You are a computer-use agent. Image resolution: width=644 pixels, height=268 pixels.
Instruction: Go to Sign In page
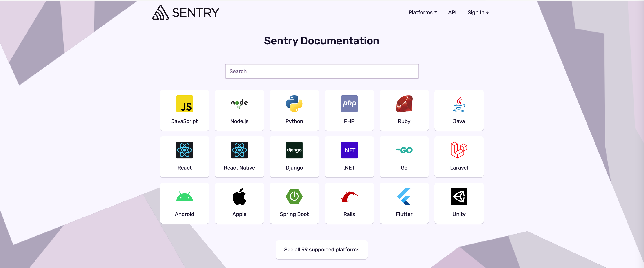pos(478,12)
